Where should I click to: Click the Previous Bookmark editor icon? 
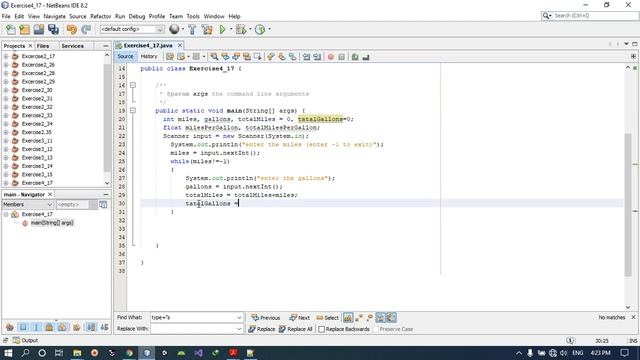[x=271, y=57]
